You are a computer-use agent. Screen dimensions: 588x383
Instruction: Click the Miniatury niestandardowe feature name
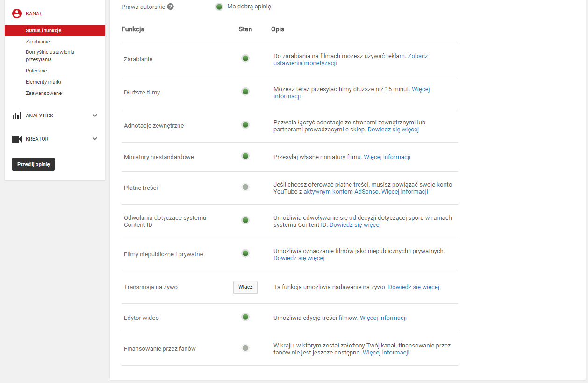159,157
